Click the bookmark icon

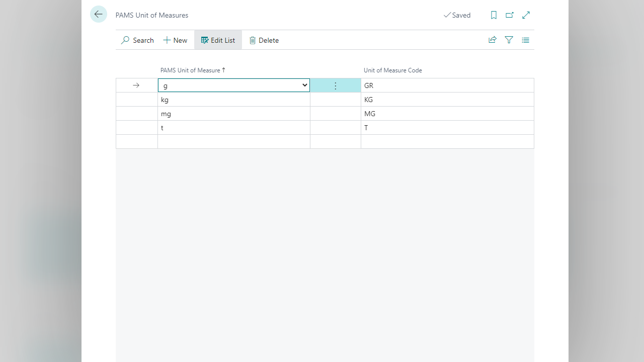point(494,15)
